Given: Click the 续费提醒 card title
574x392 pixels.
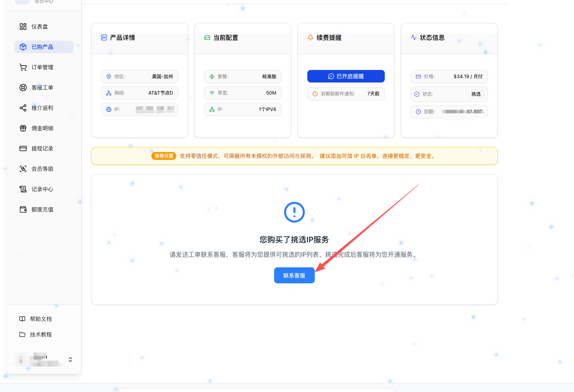Looking at the screenshot, I should pyautogui.click(x=329, y=38).
